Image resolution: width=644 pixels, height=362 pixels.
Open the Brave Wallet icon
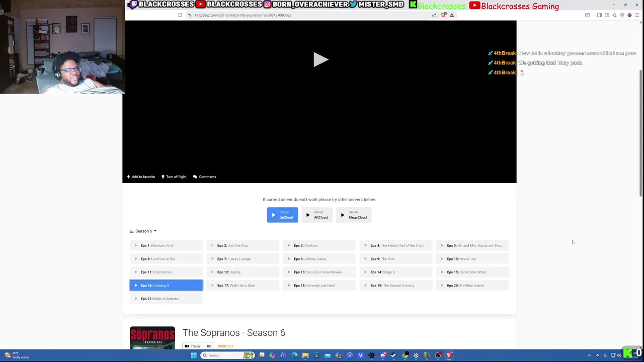click(607, 15)
